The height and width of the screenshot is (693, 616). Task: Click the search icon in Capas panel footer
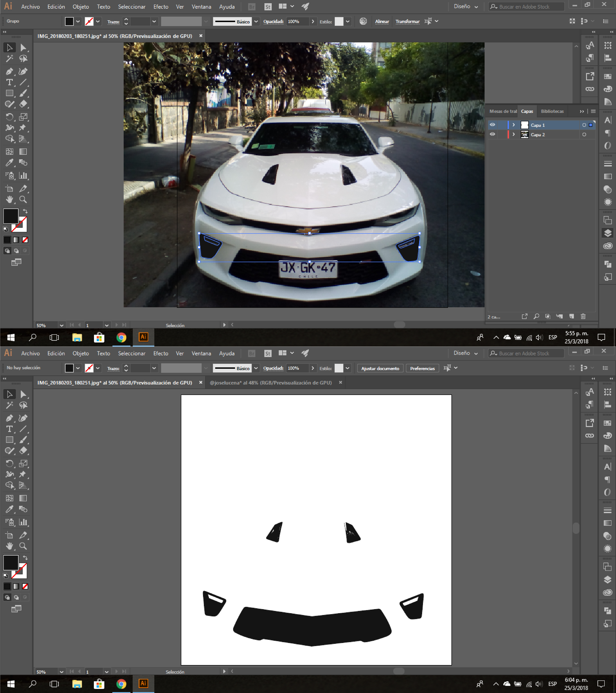coord(536,316)
